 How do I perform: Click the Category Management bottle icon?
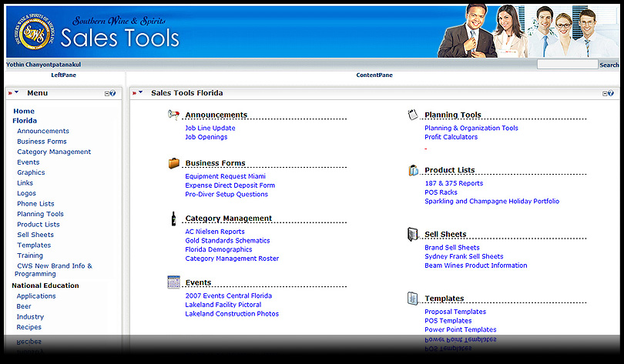point(173,219)
